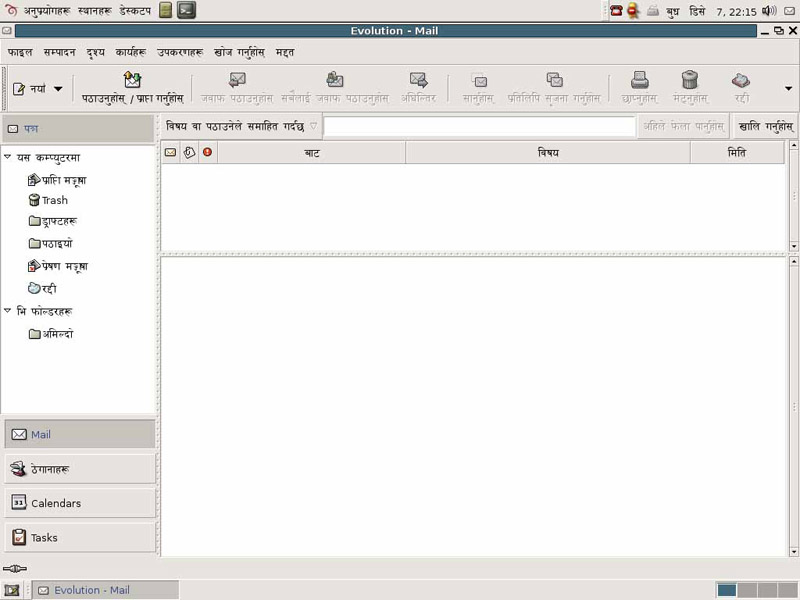800x600 pixels.
Task: Sort by the red important flag column
Action: pyautogui.click(x=207, y=152)
